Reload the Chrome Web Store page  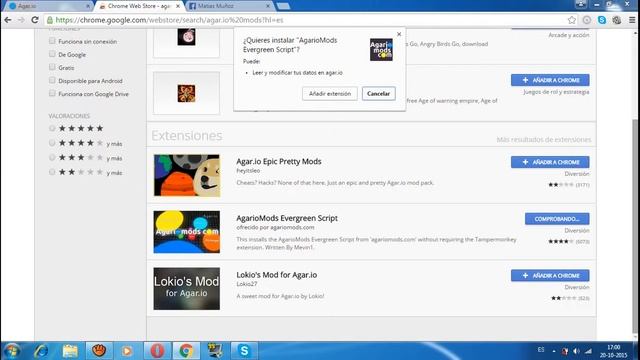[x=35, y=20]
